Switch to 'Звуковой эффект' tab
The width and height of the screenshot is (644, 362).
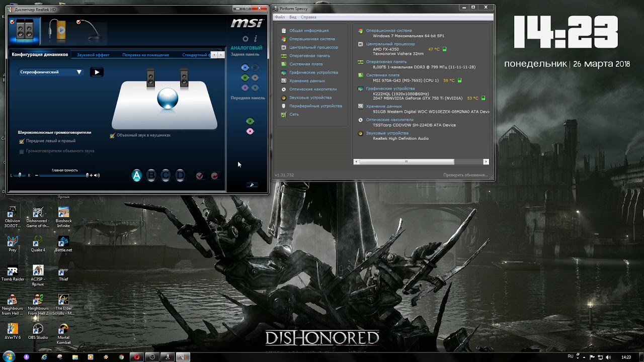93,55
